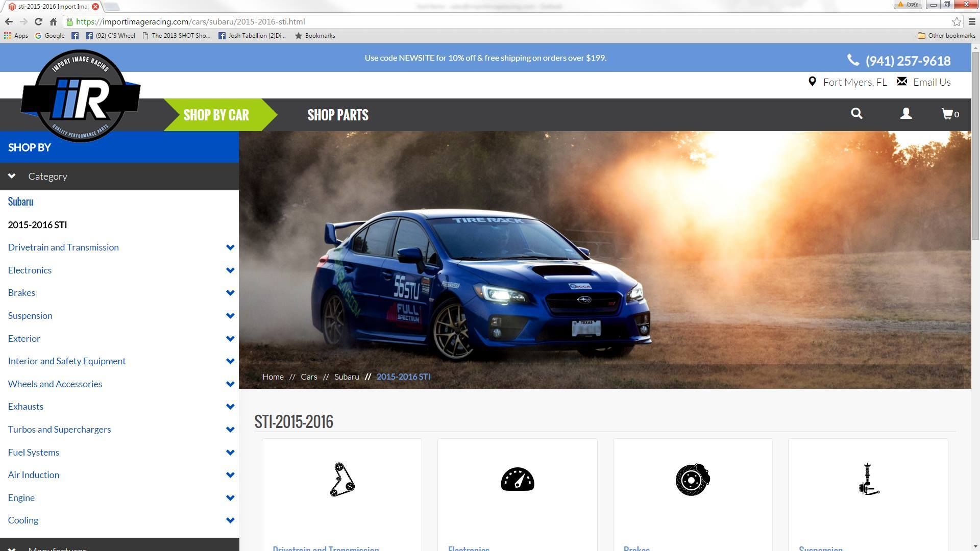Open Other bookmarks folder
980x551 pixels.
tap(946, 36)
